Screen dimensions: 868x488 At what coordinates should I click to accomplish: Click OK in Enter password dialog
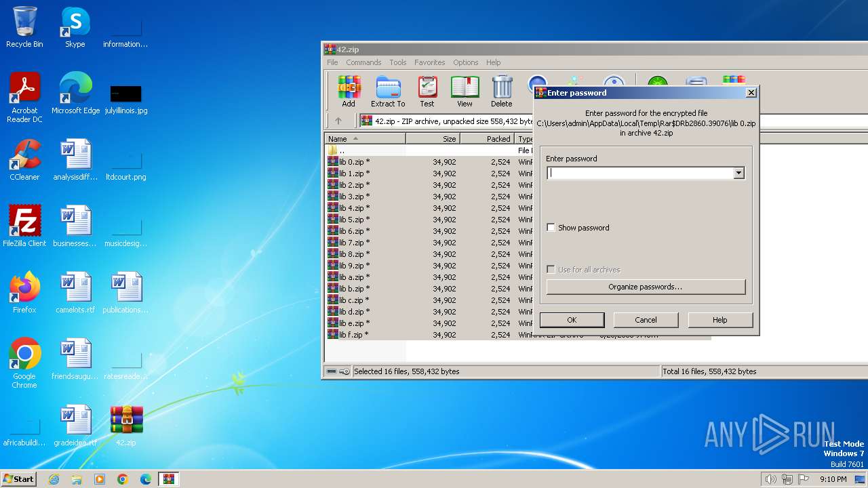[x=572, y=320]
